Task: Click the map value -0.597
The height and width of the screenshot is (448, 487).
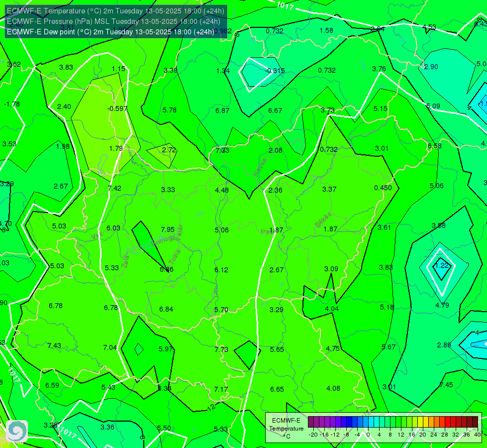Action: click(x=117, y=109)
